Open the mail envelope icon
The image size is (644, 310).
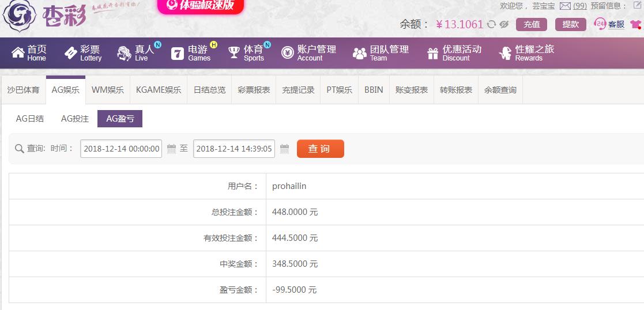pos(566,6)
